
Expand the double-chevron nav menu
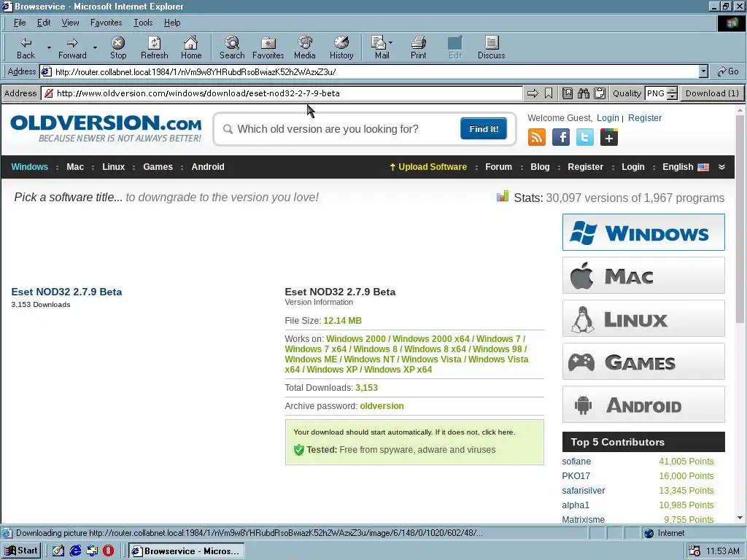721,167
